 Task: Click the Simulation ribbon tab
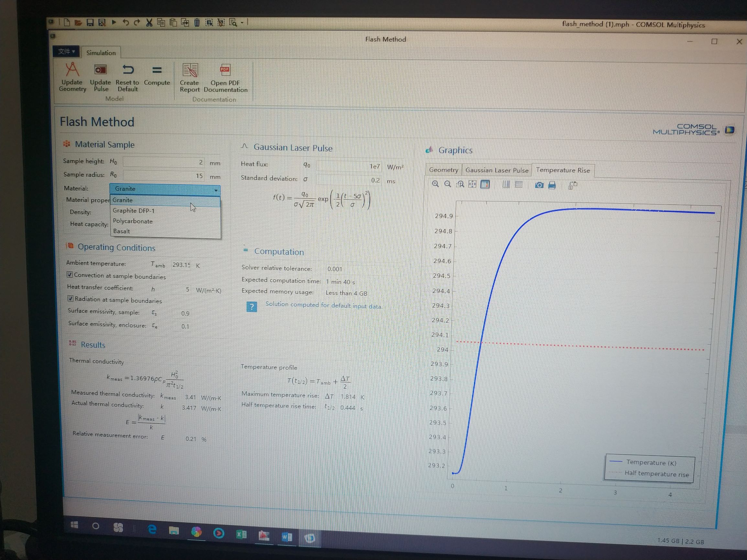tap(101, 53)
